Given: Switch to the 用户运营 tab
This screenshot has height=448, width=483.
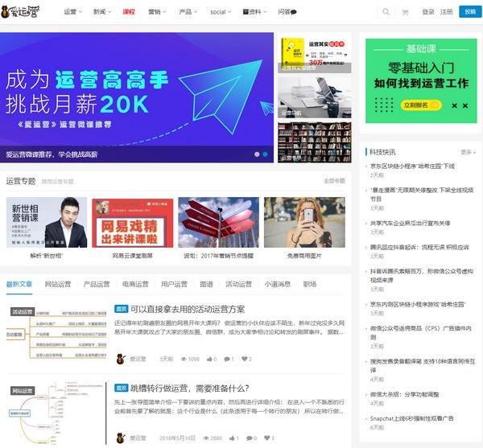Looking at the screenshot, I should (175, 284).
